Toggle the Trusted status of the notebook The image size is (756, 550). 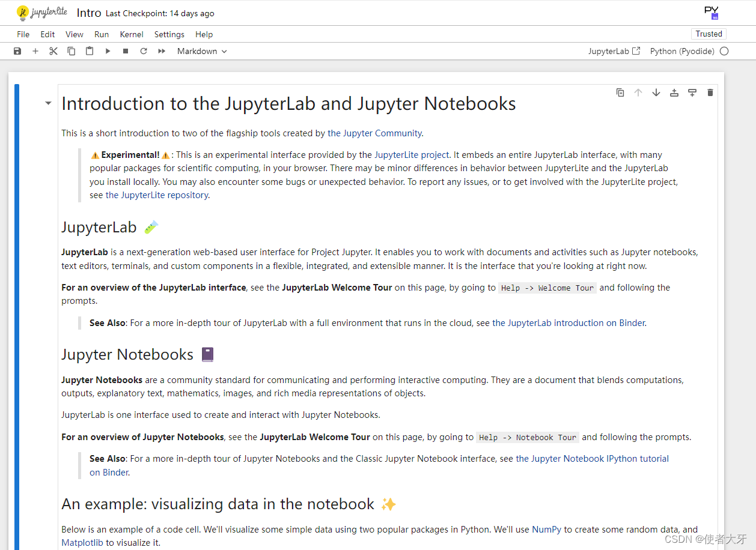709,34
